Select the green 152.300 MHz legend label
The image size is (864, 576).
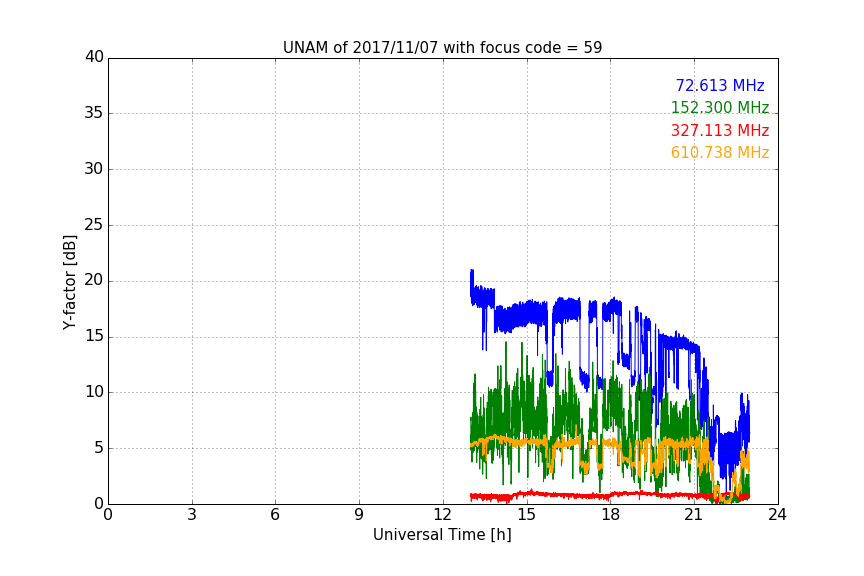[720, 107]
